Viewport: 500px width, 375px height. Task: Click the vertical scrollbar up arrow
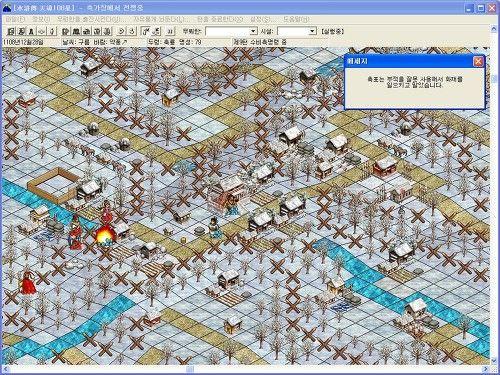(494, 29)
